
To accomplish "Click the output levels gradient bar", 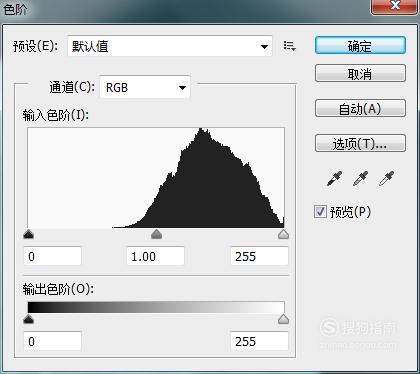I will (156, 307).
